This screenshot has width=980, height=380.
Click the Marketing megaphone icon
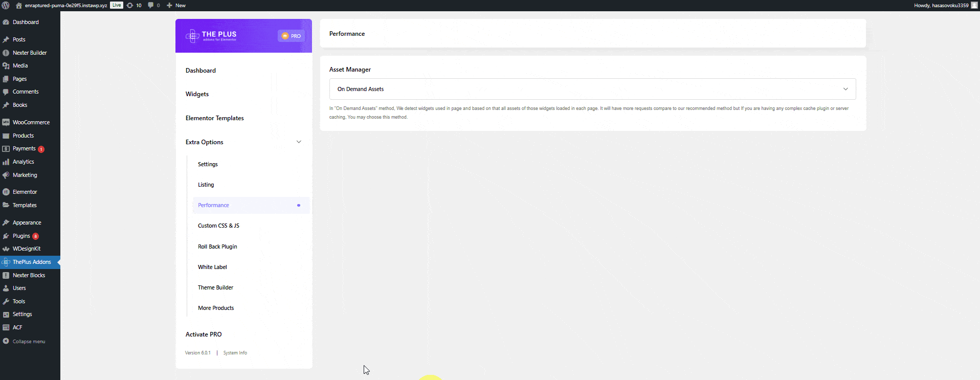coord(6,175)
